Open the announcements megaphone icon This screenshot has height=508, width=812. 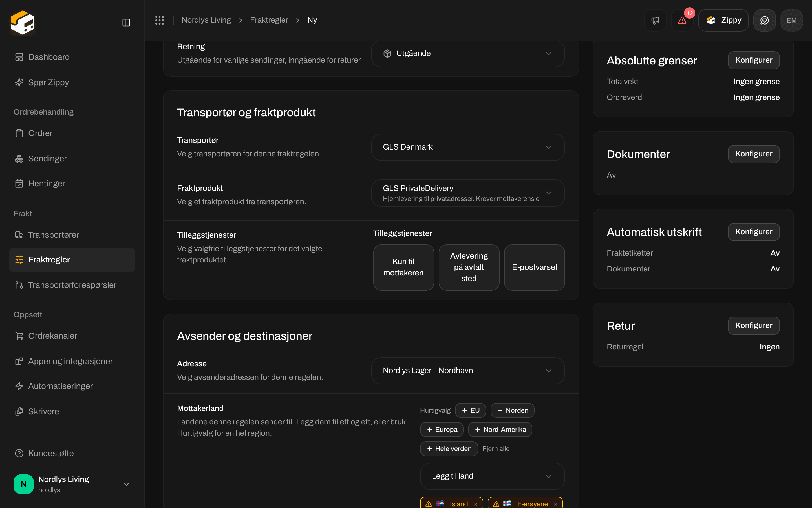655,20
